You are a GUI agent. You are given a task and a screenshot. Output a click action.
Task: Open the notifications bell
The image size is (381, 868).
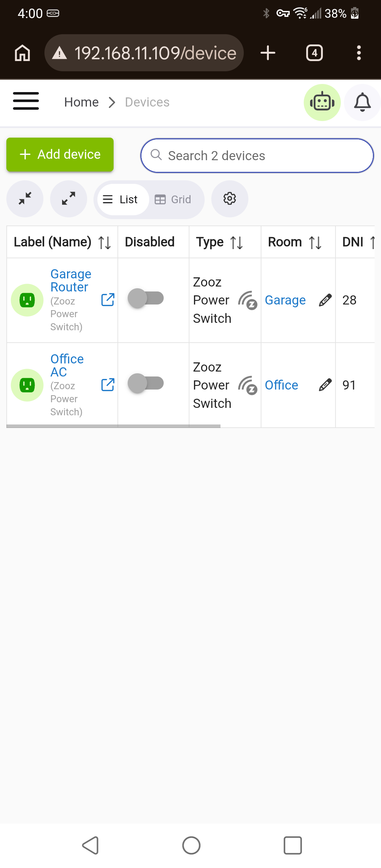pos(362,102)
